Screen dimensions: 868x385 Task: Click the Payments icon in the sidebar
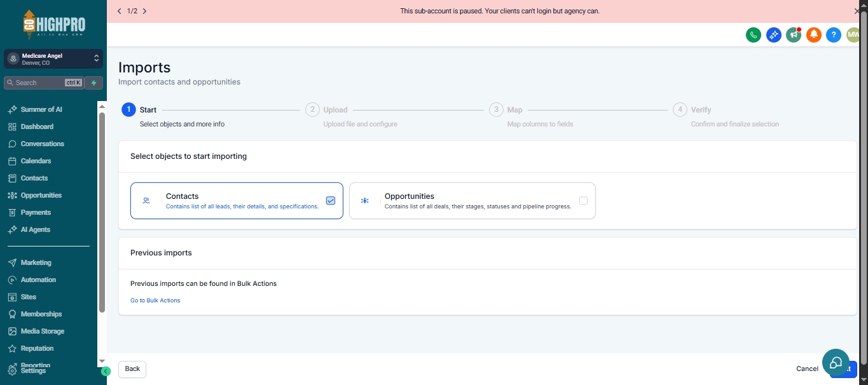pyautogui.click(x=12, y=212)
